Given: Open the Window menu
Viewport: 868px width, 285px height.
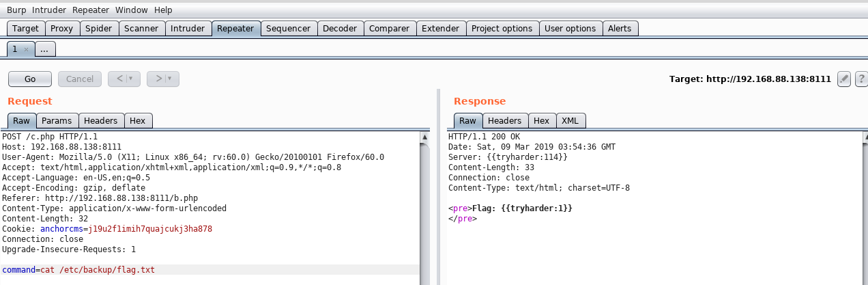Looking at the screenshot, I should (131, 10).
